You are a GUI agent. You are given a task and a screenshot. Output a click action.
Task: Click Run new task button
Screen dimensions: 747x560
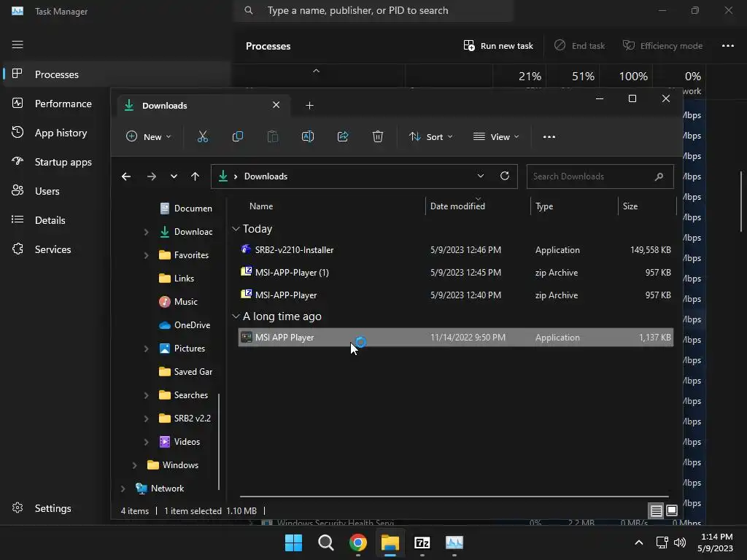coord(498,46)
